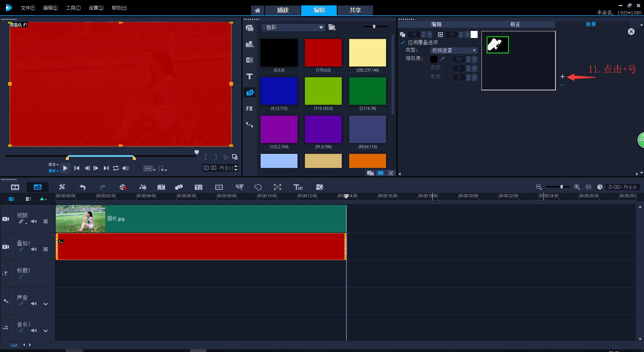Open the customize toolbar tools icon
Viewport: 644px width, 352px height.
pos(62,187)
